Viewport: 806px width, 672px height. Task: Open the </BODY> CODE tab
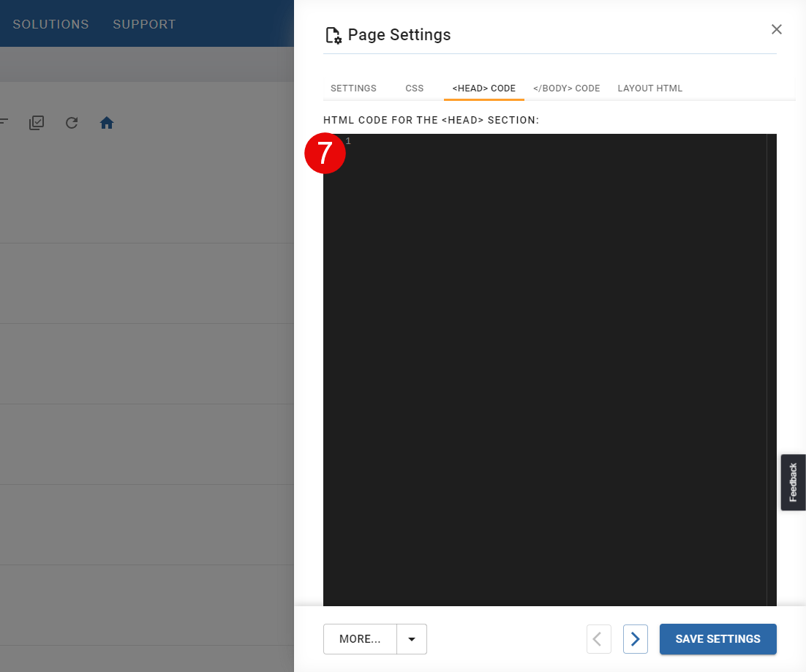(566, 88)
